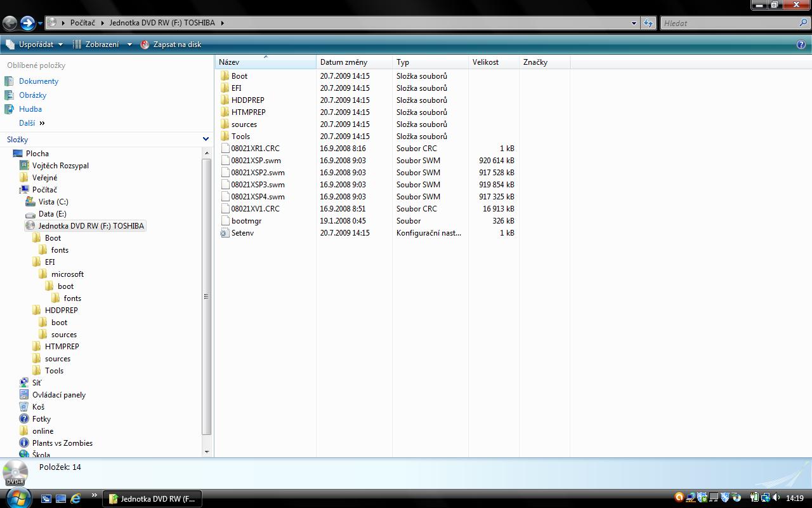The width and height of the screenshot is (812, 508).
Task: Open the Uspořádat menu
Action: [35, 44]
